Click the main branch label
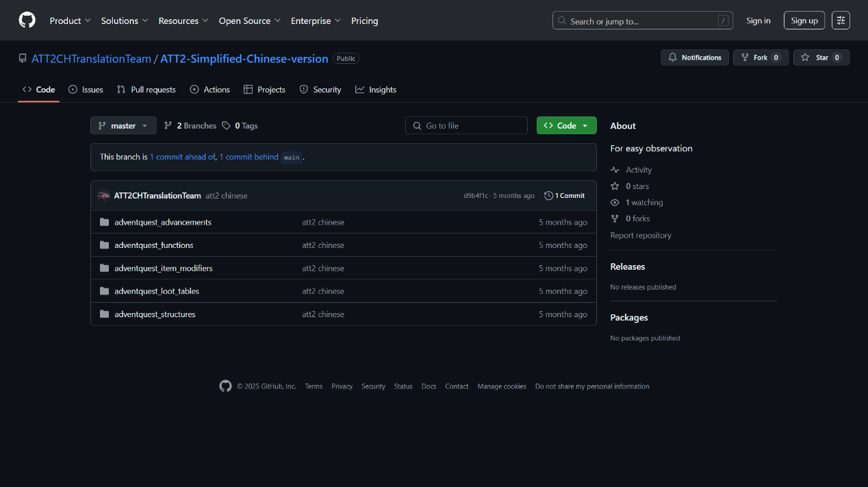Viewport: 868px width, 487px height. [x=292, y=158]
